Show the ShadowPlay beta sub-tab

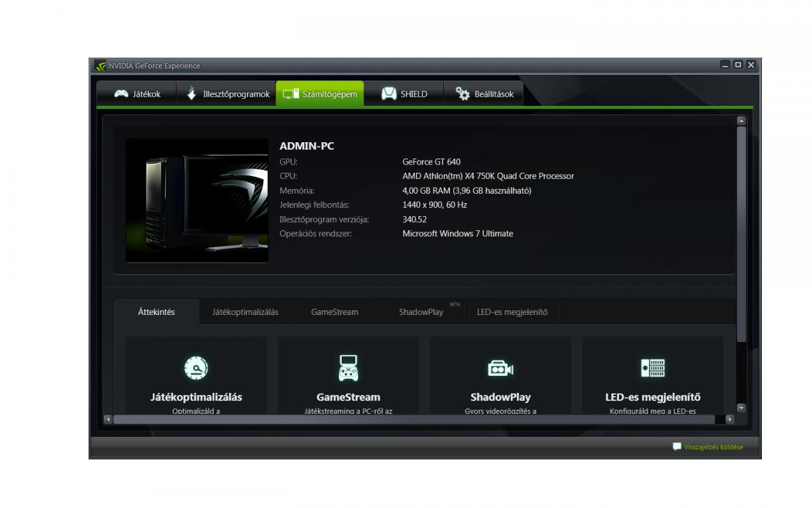click(421, 312)
